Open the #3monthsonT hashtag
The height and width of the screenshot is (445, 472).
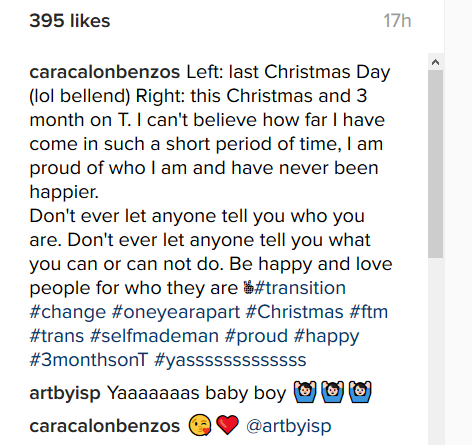[89, 360]
